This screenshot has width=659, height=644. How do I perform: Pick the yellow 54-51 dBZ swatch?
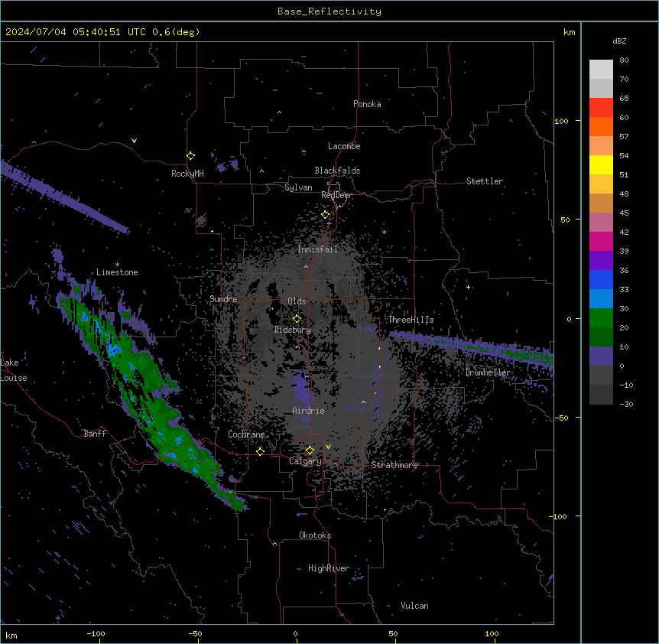coord(601,165)
